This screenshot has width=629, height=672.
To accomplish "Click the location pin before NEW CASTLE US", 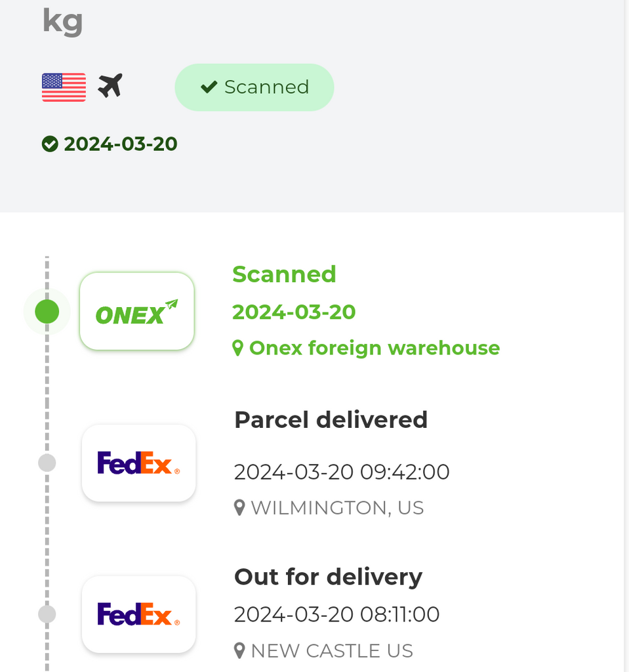I will 239,650.
